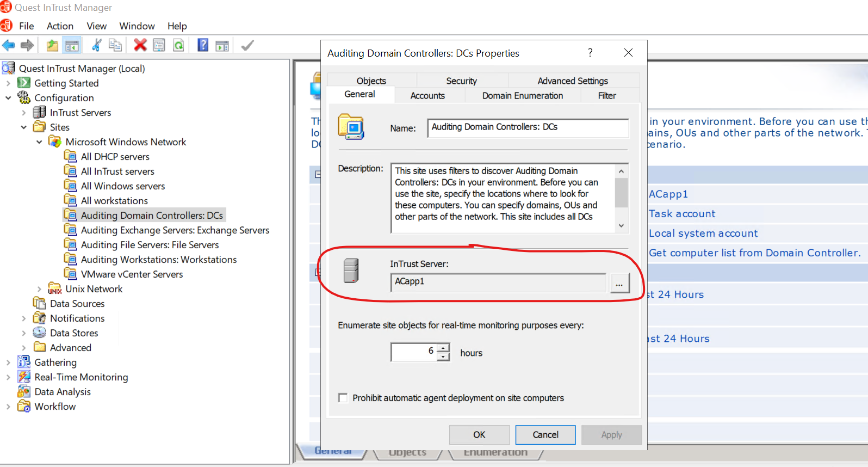Open the Action menu
The width and height of the screenshot is (868, 467).
(60, 26)
